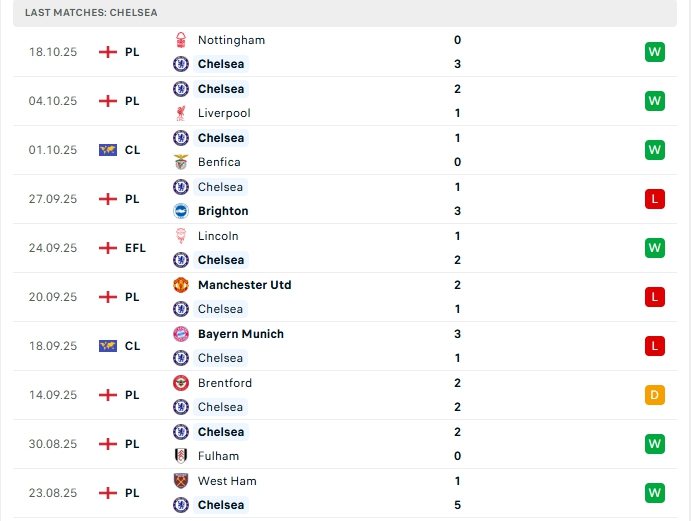Click the red L badge for Brighton match
Image resolution: width=691 pixels, height=521 pixels.
pos(655,199)
